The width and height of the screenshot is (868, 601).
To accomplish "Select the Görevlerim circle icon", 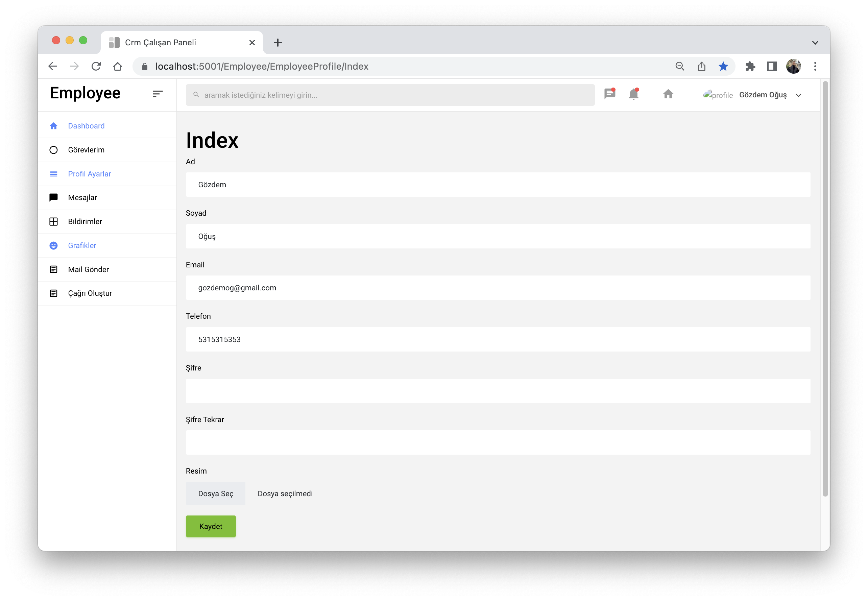I will pos(53,149).
